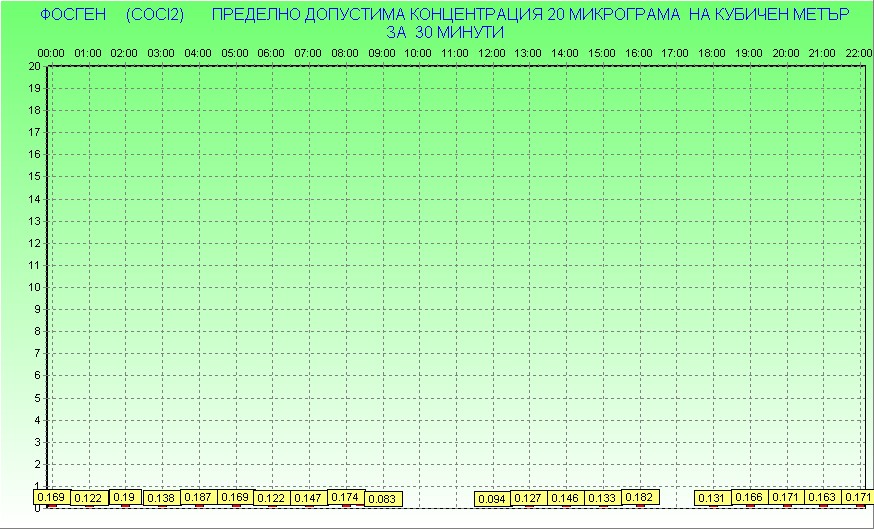This screenshot has width=874, height=529.
Task: Select the 02:00 time axis label
Action: 124,54
